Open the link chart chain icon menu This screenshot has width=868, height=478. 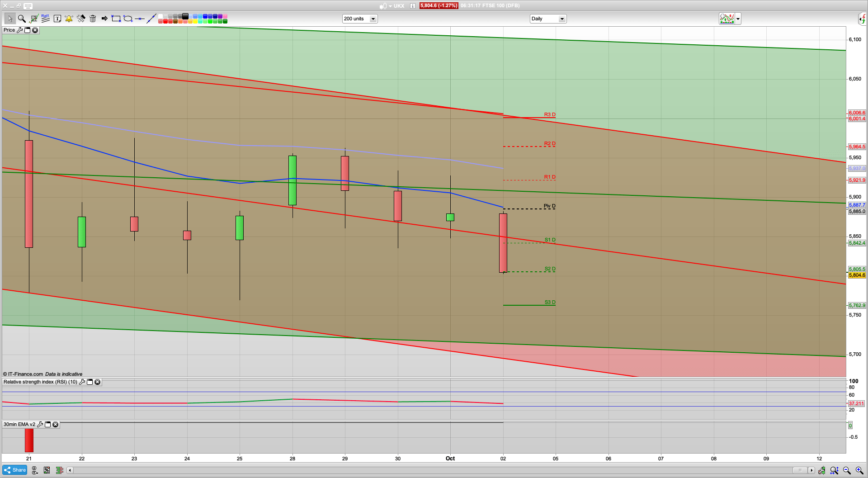pos(35,470)
